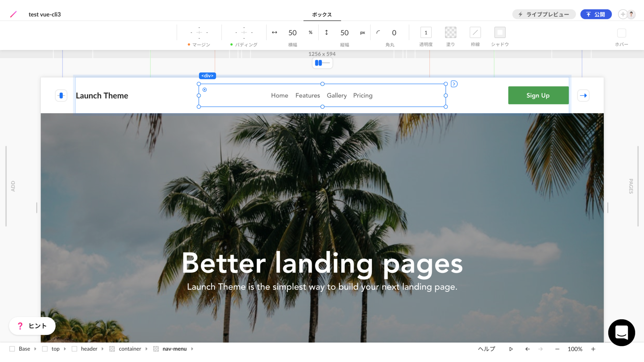The width and height of the screenshot is (644, 362).
Task: Open the fill (塗り) color swatch
Action: coord(451,32)
